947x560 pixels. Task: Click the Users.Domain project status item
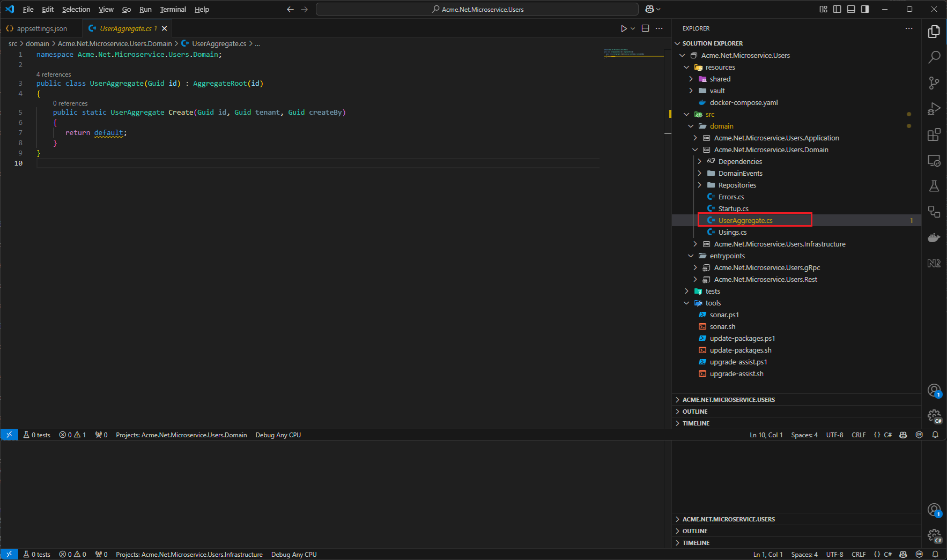(x=181, y=435)
